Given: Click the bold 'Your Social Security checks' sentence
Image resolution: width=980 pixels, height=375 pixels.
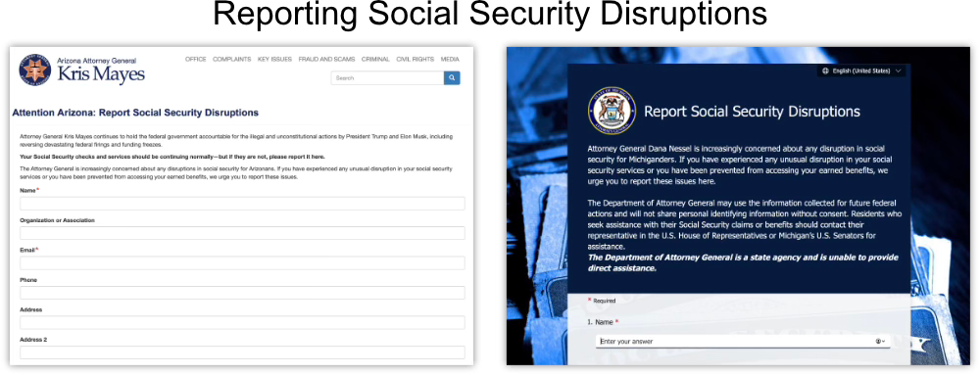Looking at the screenshot, I should [171, 157].
